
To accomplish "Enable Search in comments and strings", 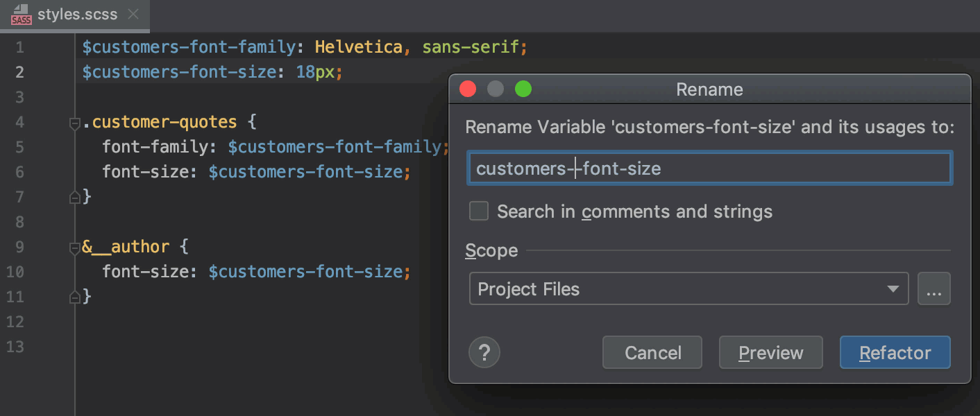I will click(x=478, y=211).
